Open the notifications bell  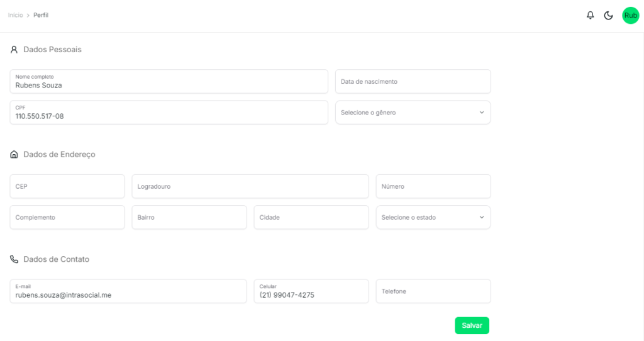(590, 15)
